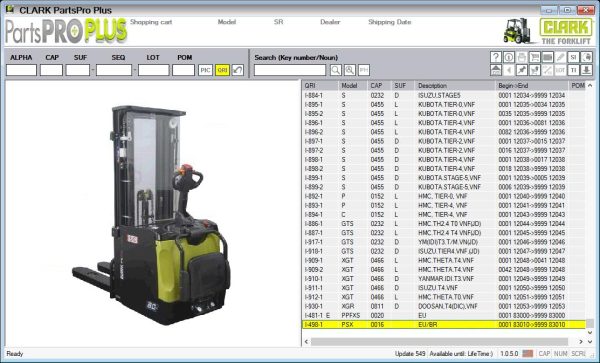Click the home arrow-up icon
This screenshot has height=363, width=600.
tap(496, 70)
